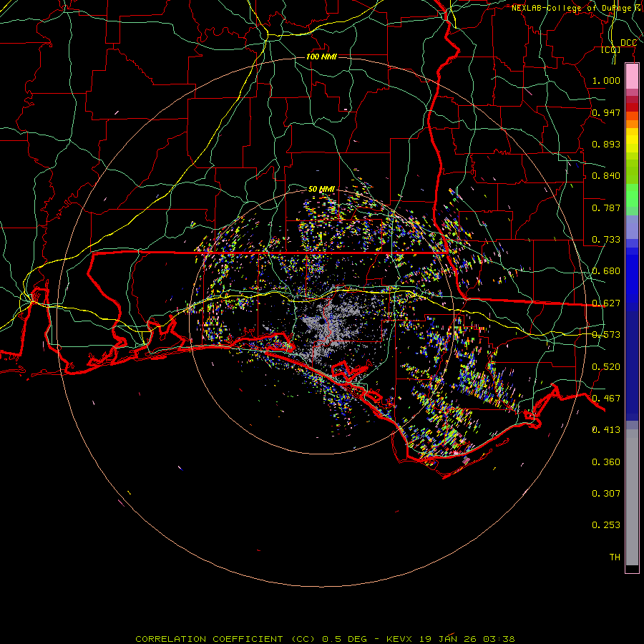Image resolution: width=644 pixels, height=644 pixels.
Task: Click the 1.000 value on the scale
Action: (606, 80)
